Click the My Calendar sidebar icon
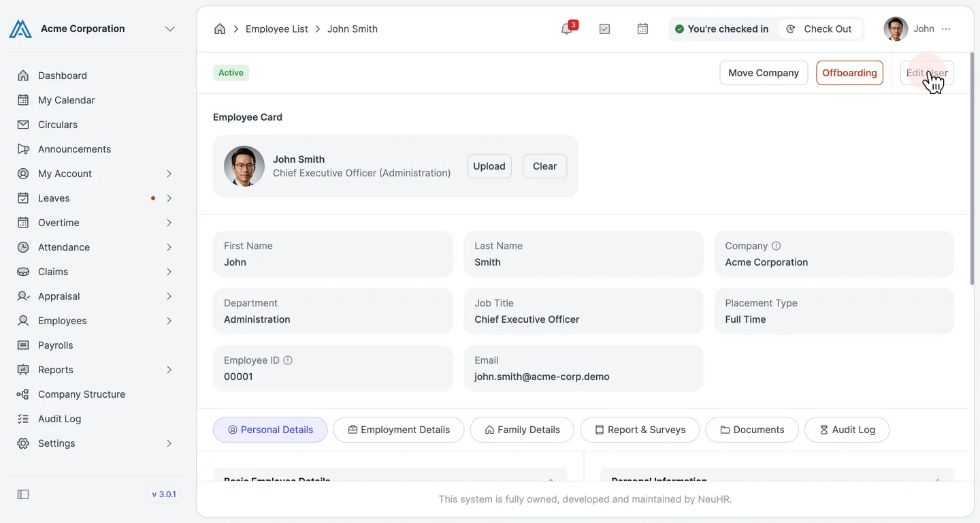 23,100
